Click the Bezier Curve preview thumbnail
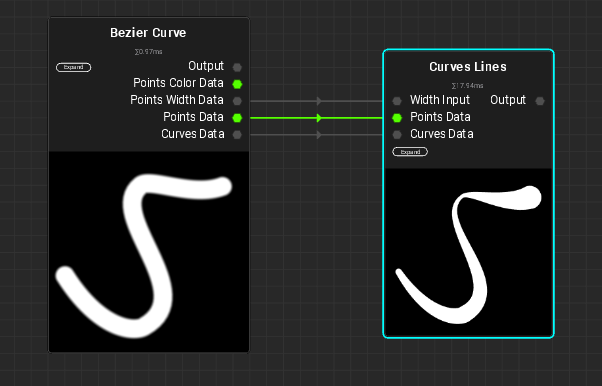The width and height of the screenshot is (602, 386). click(149, 252)
